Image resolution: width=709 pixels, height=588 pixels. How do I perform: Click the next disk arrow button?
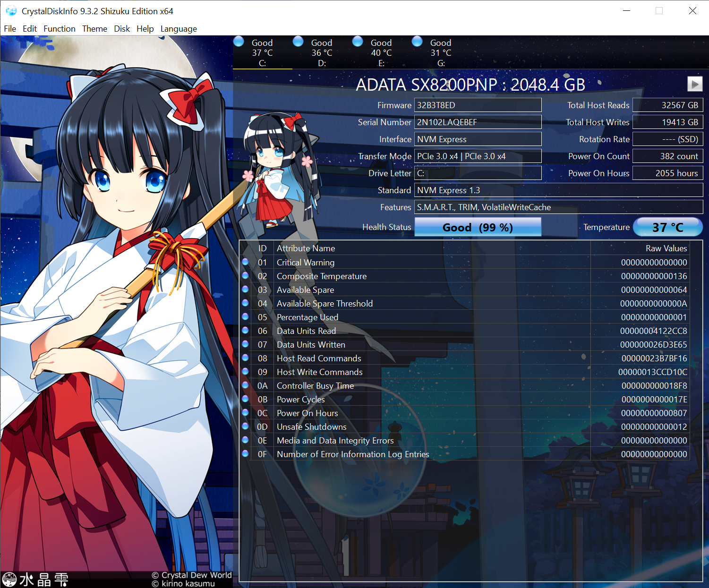pyautogui.click(x=694, y=84)
